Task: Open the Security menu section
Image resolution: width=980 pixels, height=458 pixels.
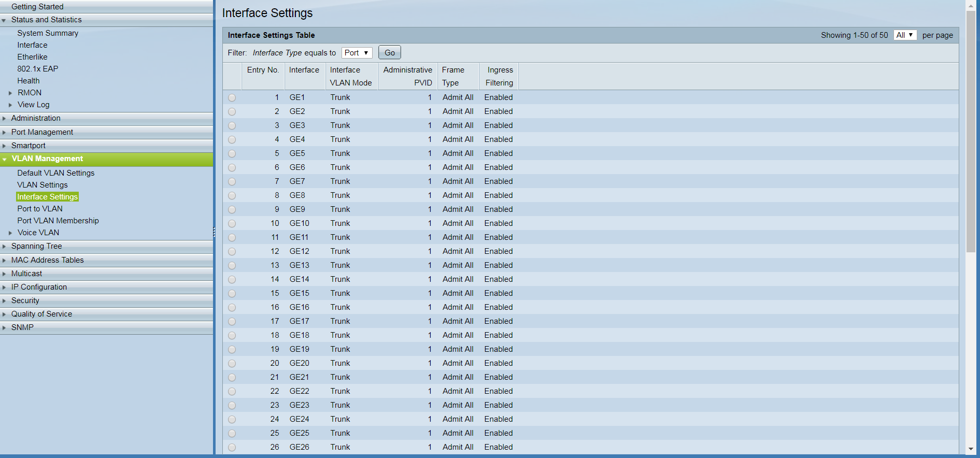Action: pyautogui.click(x=25, y=300)
